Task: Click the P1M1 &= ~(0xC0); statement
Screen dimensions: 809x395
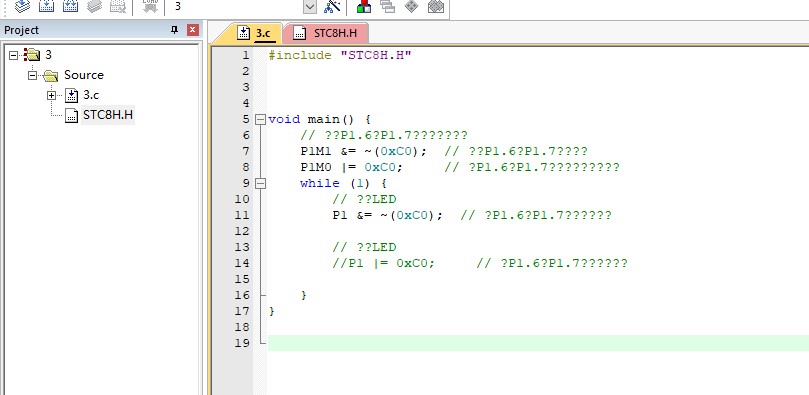Action: (x=364, y=152)
